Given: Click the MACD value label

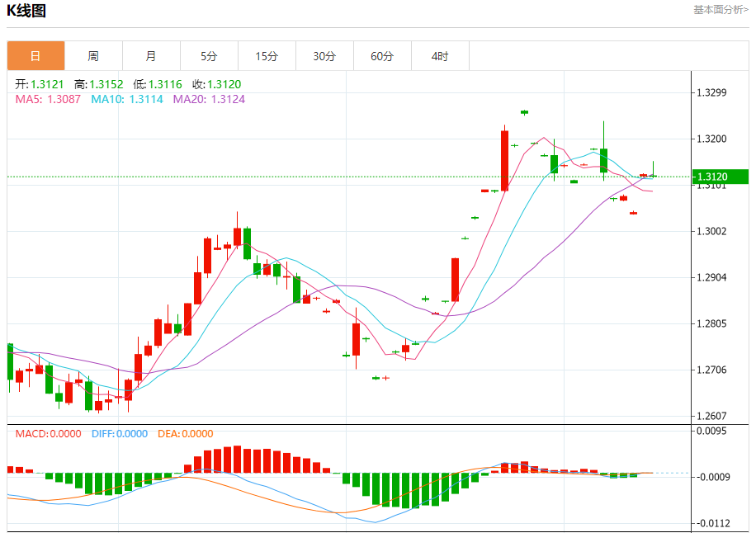Looking at the screenshot, I should (48, 434).
